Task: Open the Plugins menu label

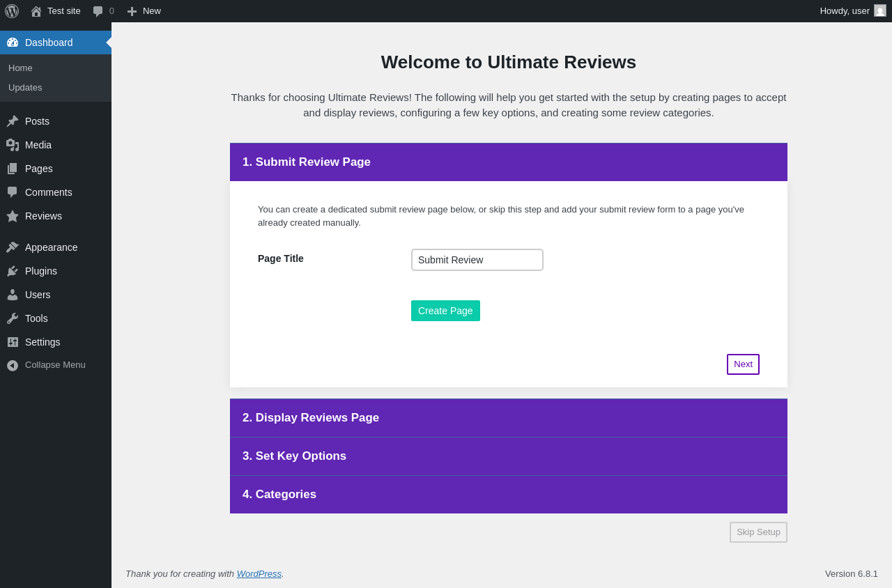Action: point(41,271)
